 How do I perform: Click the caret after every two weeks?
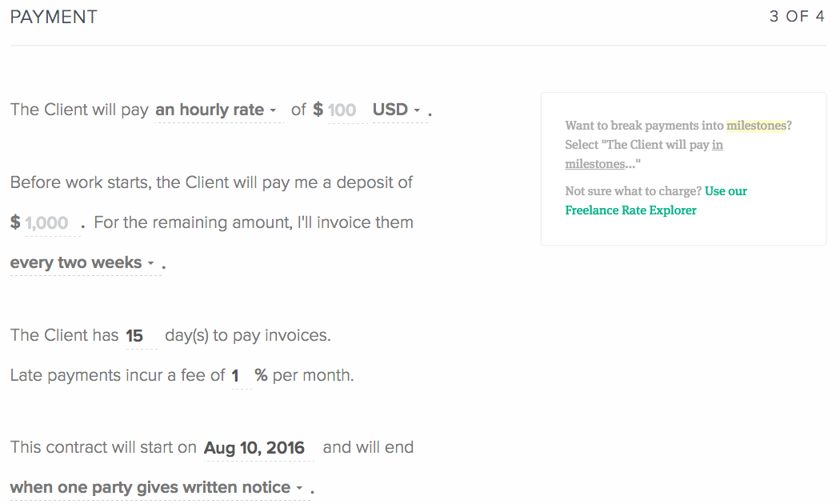(150, 263)
